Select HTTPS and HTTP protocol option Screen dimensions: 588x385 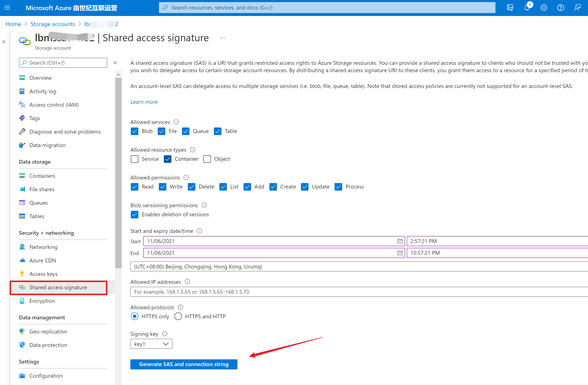(178, 316)
